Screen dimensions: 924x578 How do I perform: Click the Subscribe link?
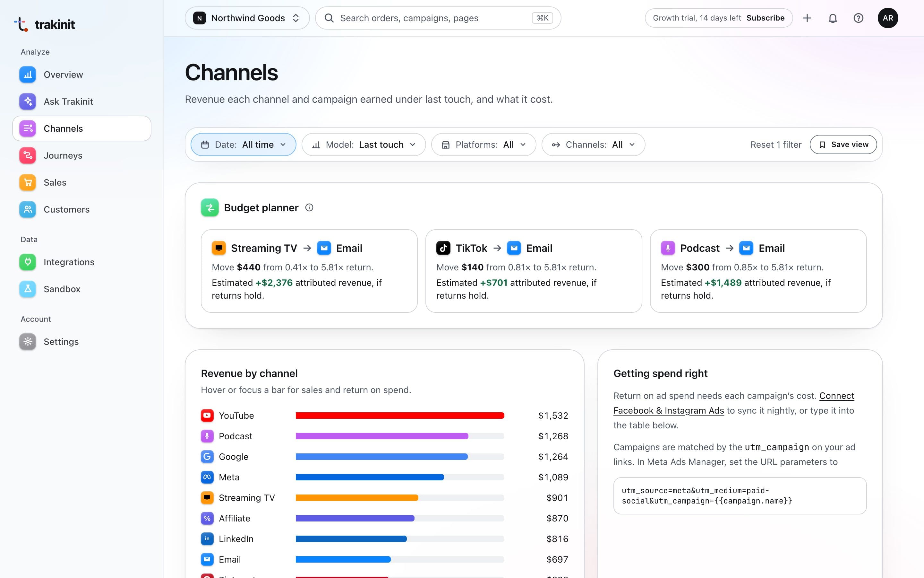(x=765, y=18)
